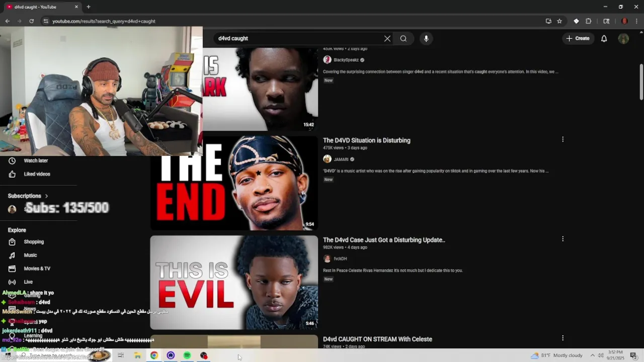Open Movies & TV under Explore
This screenshot has height=362, width=644.
point(37,268)
